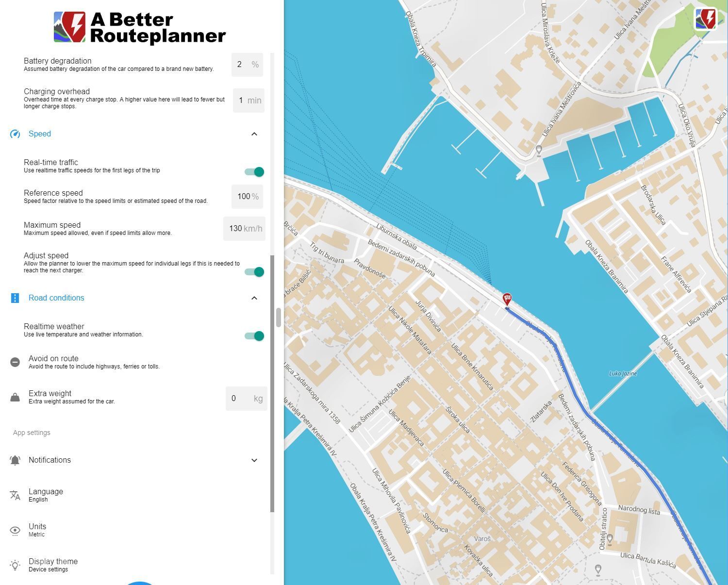This screenshot has width=728, height=585.
Task: Click the Extra weight icon
Action: pos(15,396)
